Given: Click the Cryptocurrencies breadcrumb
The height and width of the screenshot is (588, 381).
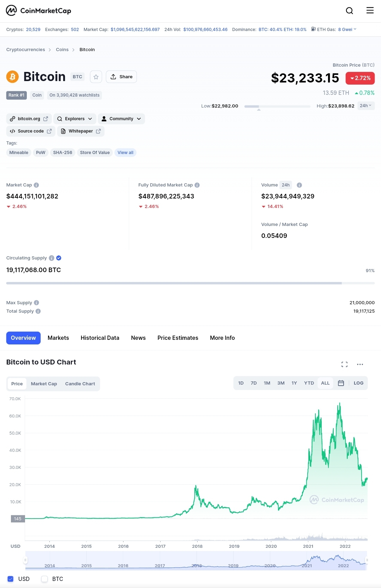Looking at the screenshot, I should click(26, 50).
